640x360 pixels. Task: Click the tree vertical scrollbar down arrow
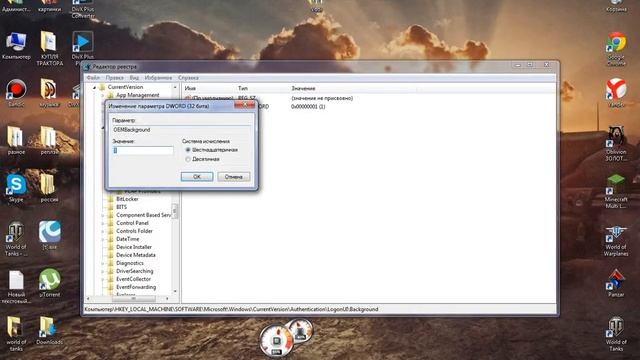[x=175, y=291]
